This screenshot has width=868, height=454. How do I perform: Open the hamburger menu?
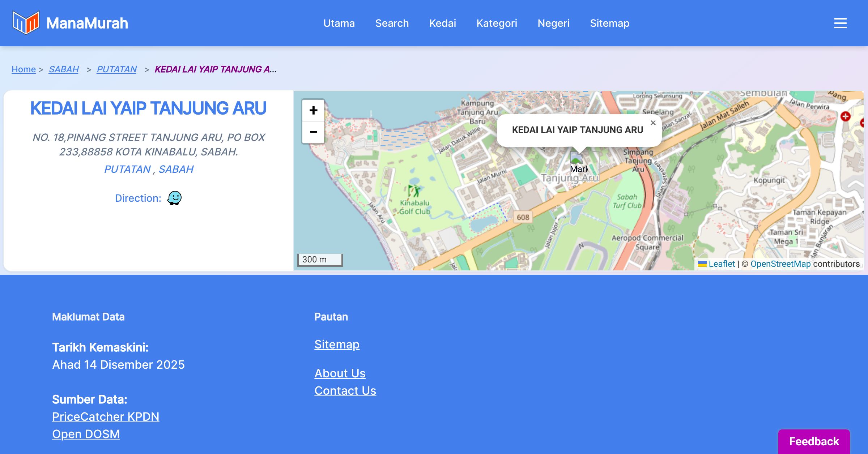(840, 23)
